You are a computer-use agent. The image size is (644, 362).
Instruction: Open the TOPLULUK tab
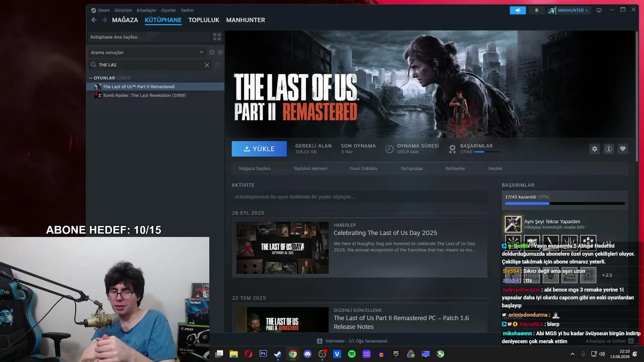[x=204, y=20]
